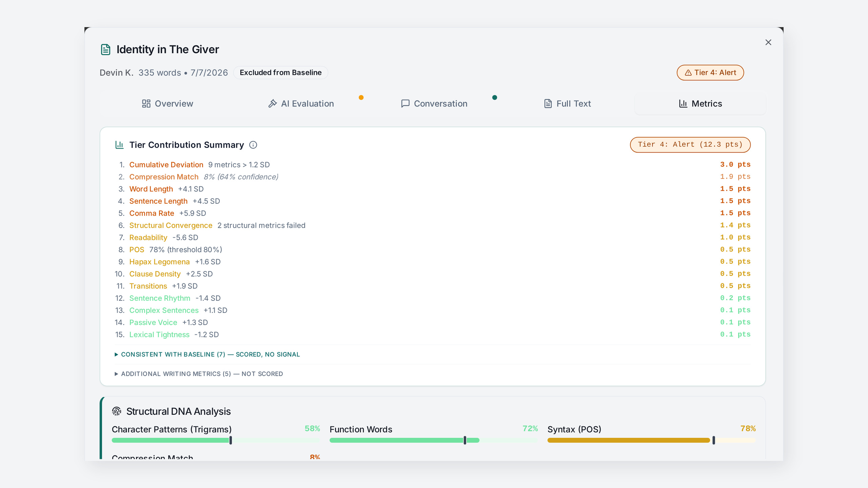Click the Overview grid icon
The height and width of the screenshot is (488, 868).
pos(146,104)
